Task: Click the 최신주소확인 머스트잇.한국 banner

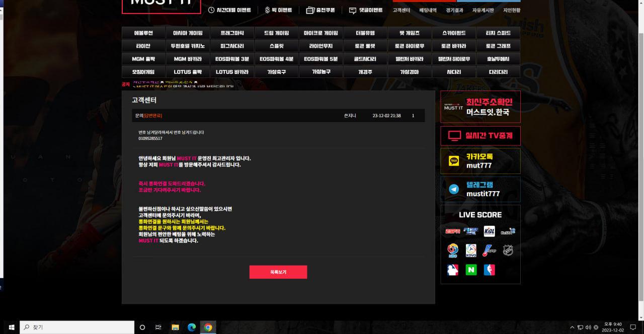Action: coord(480,107)
